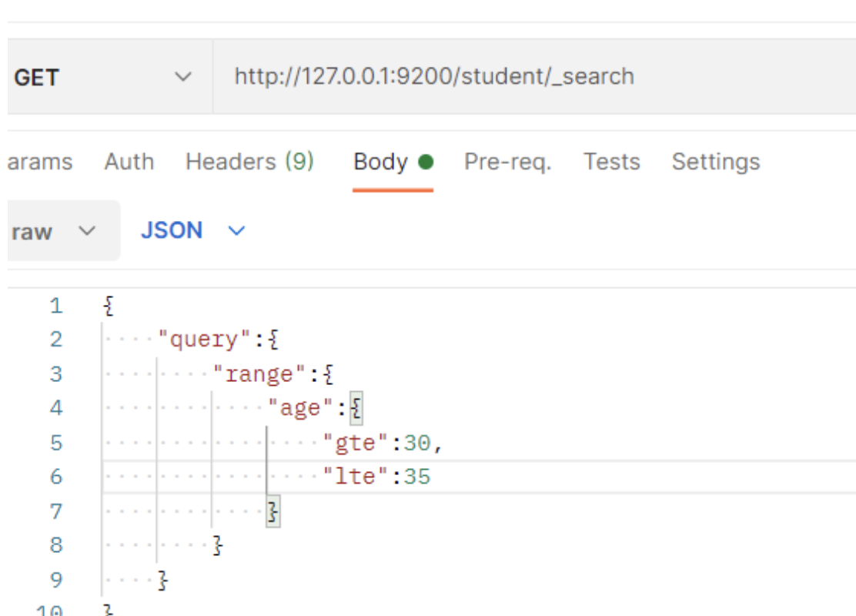Switch to the Tests tab
This screenshot has width=856, height=616.
tap(611, 162)
